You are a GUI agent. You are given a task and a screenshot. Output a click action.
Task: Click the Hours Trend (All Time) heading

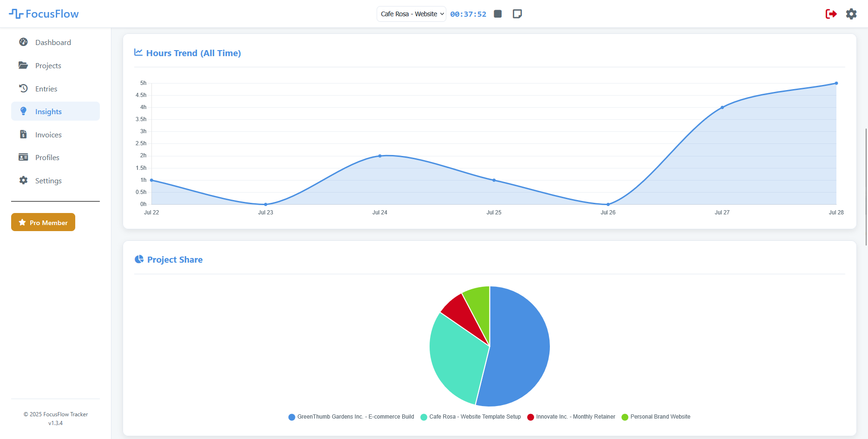(x=194, y=53)
